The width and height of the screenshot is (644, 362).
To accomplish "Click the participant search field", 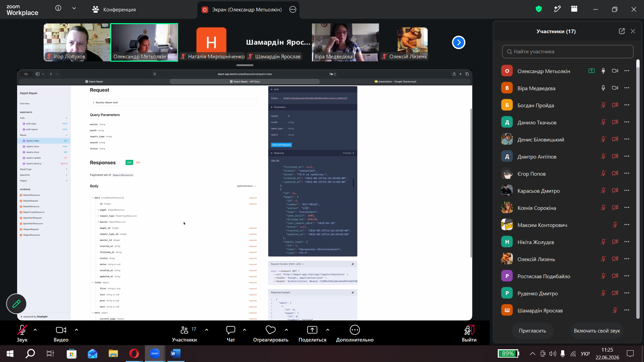I will pos(568,52).
